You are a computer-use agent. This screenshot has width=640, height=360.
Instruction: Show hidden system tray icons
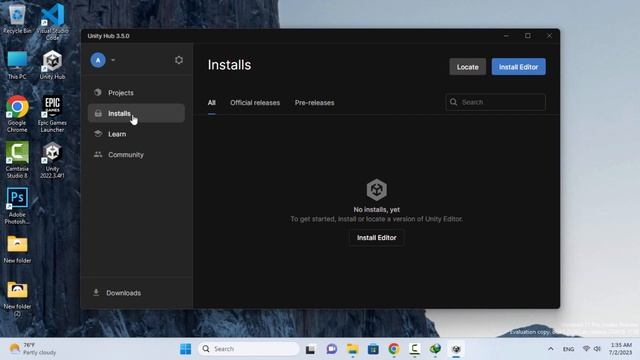(x=551, y=349)
